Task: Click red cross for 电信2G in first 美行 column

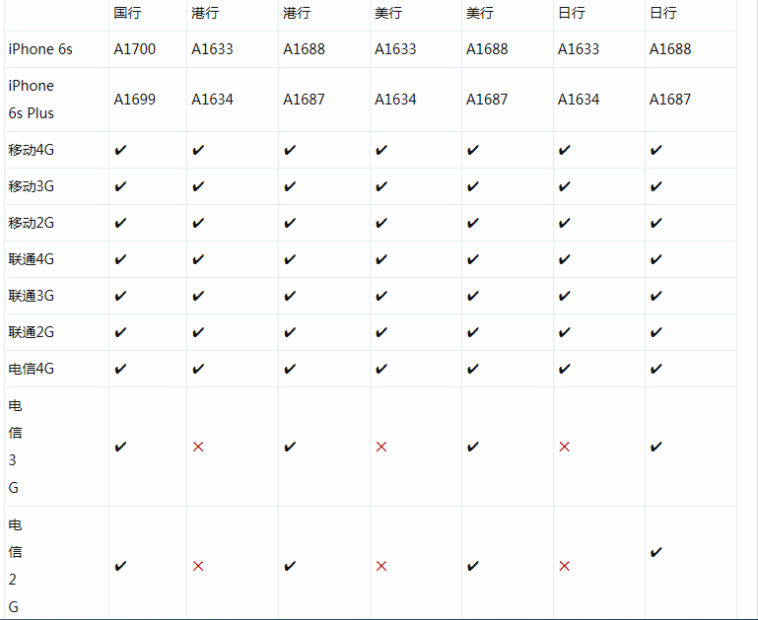Action: [x=381, y=566]
